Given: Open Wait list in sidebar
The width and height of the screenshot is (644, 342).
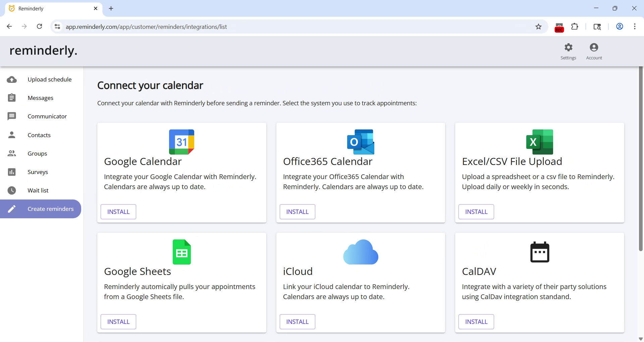Looking at the screenshot, I should click(x=41, y=190).
